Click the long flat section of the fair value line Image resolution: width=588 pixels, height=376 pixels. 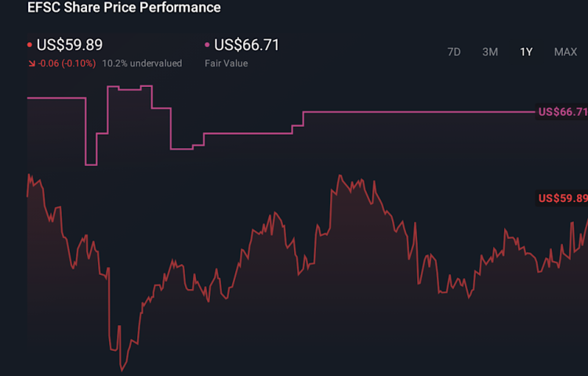click(416, 112)
